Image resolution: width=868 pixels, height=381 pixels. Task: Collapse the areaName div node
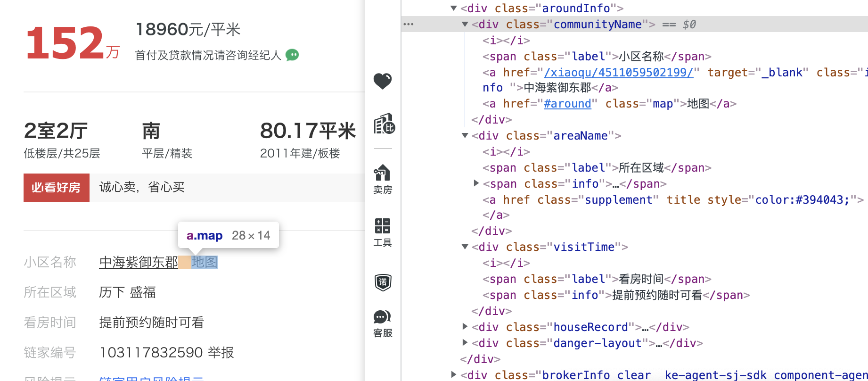point(465,135)
